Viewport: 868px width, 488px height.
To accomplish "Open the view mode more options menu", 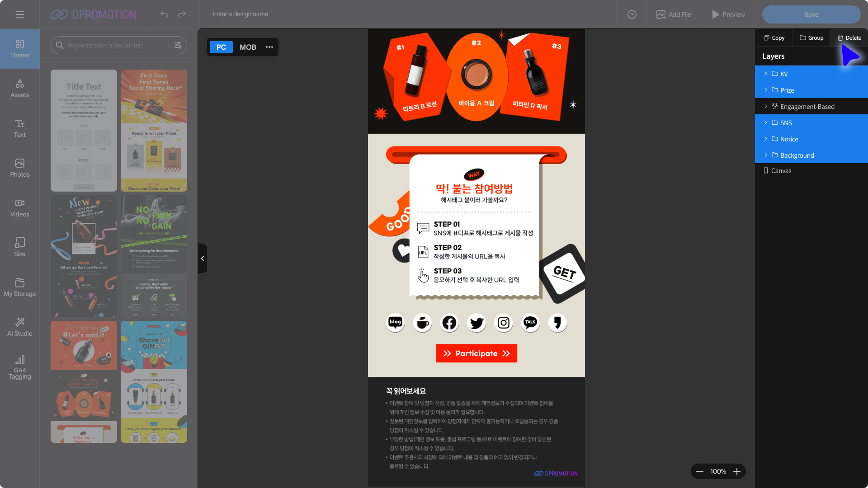I will pyautogui.click(x=269, y=47).
